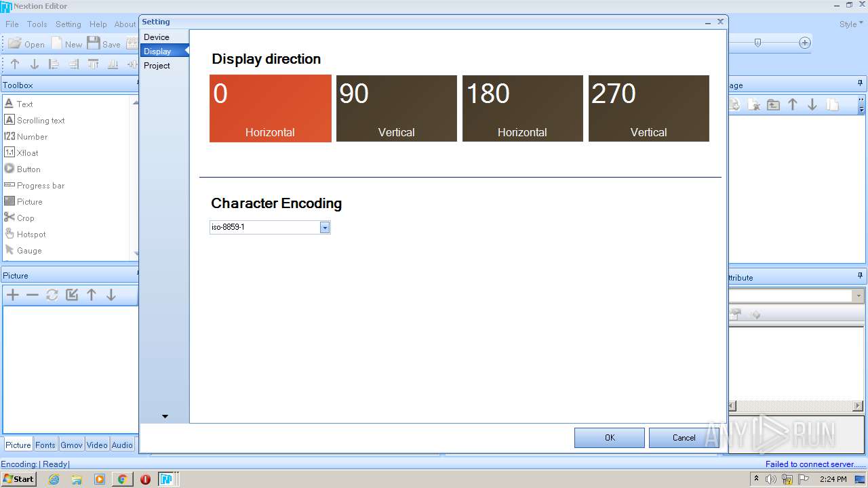Viewport: 868px width, 488px height.
Task: Click OK in the Setting dialog
Action: pos(610,438)
